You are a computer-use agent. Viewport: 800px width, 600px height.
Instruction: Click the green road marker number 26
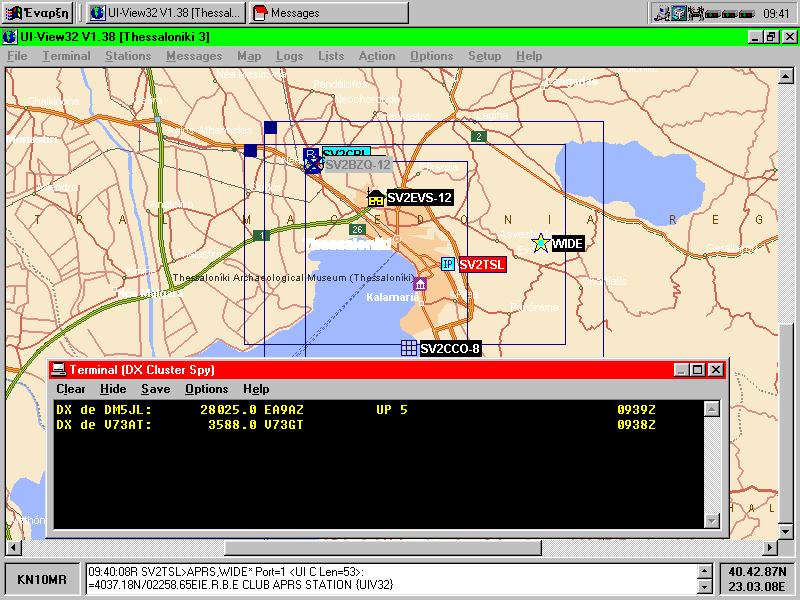[357, 230]
